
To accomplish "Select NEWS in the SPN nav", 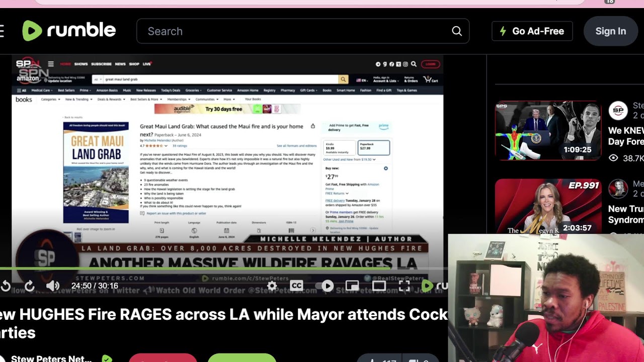I will point(120,64).
